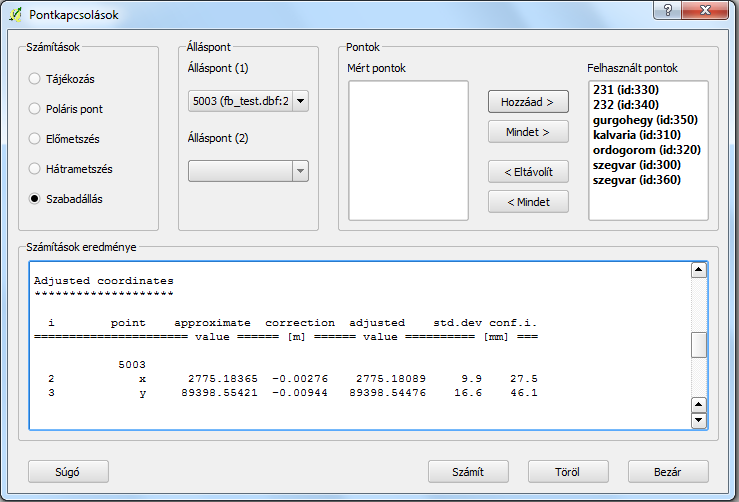Open the Álláspont (1) dropdown

pos(301,101)
